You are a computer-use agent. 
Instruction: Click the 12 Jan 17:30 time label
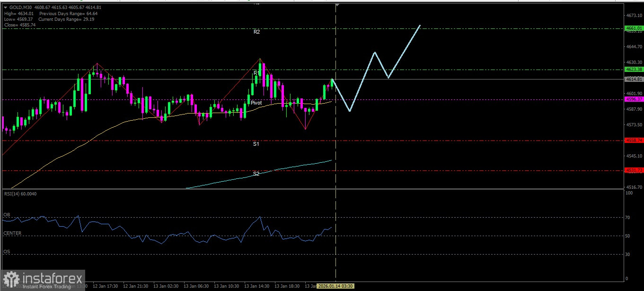click(105, 286)
